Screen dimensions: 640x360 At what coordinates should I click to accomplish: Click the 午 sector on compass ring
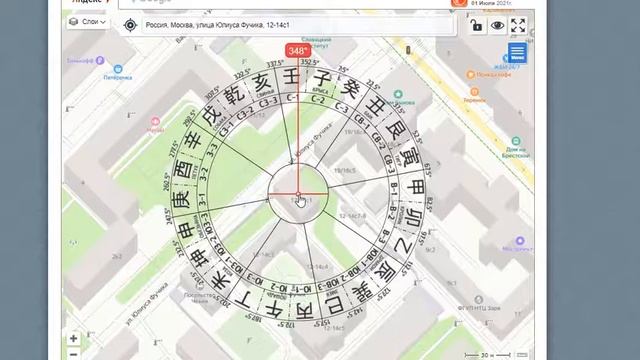pos(274,311)
